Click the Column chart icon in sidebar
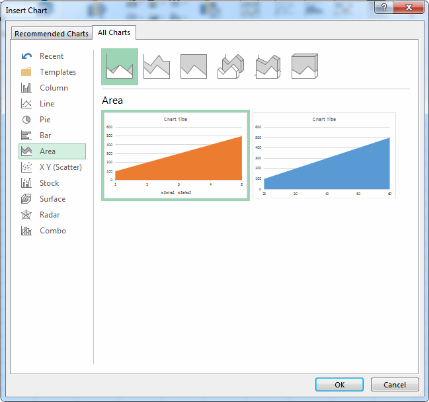This screenshot has width=429, height=402. pyautogui.click(x=26, y=88)
